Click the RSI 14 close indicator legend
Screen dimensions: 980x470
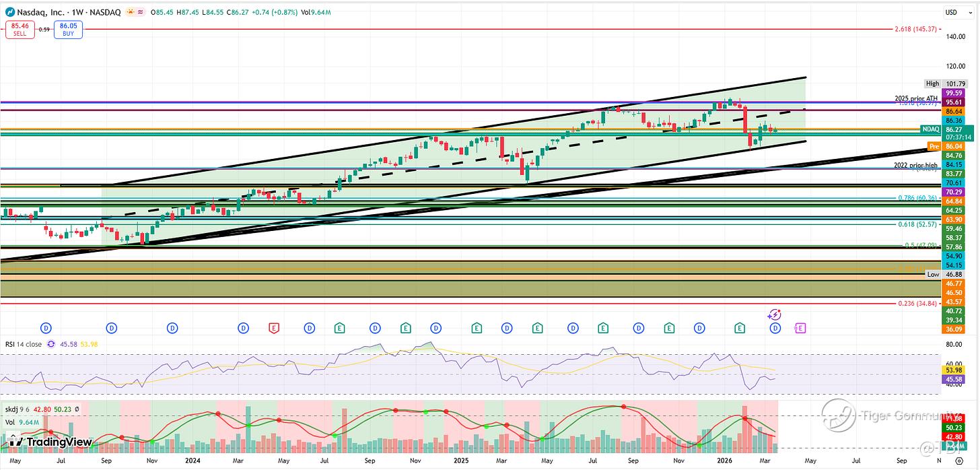(24, 344)
